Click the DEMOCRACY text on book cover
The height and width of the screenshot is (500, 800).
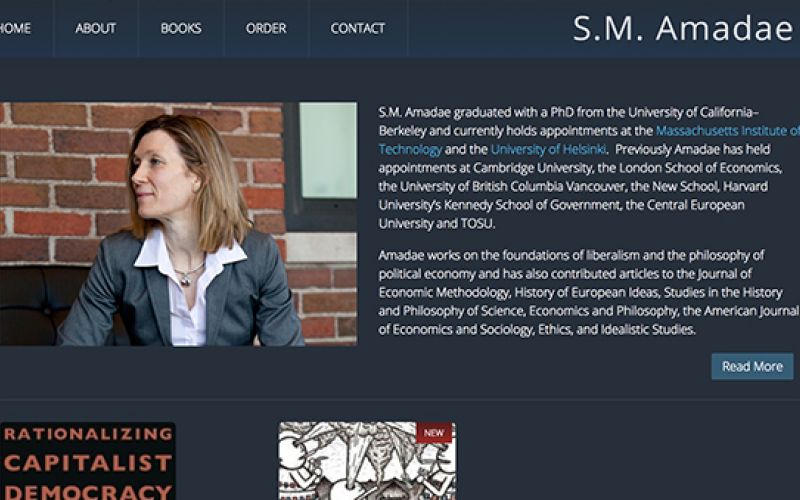88,492
